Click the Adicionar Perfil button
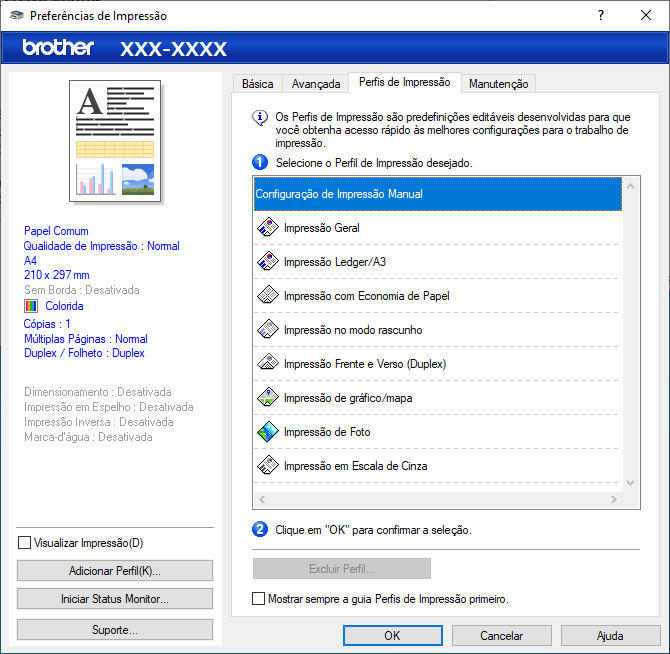 pyautogui.click(x=115, y=571)
